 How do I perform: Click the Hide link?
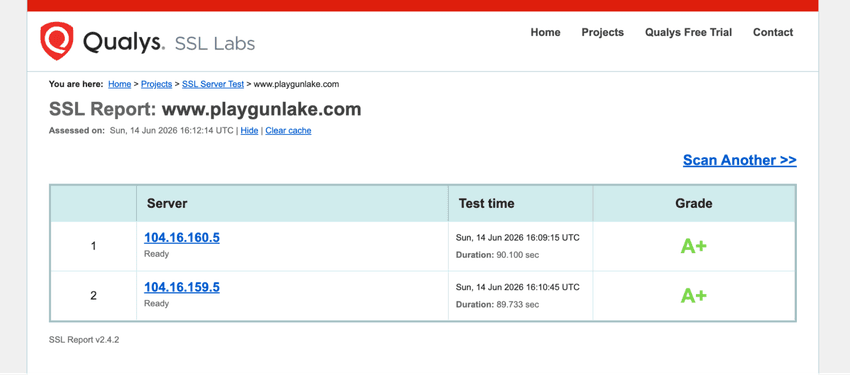coord(249,131)
